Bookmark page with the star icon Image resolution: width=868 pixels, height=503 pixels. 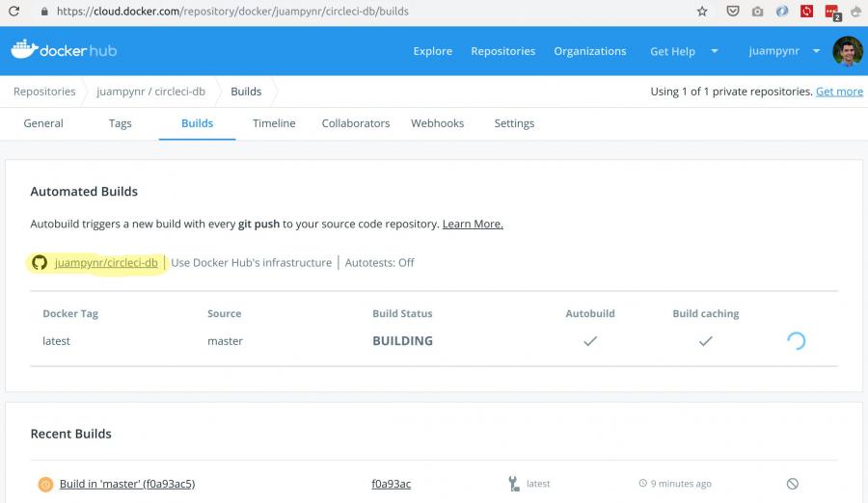702,11
